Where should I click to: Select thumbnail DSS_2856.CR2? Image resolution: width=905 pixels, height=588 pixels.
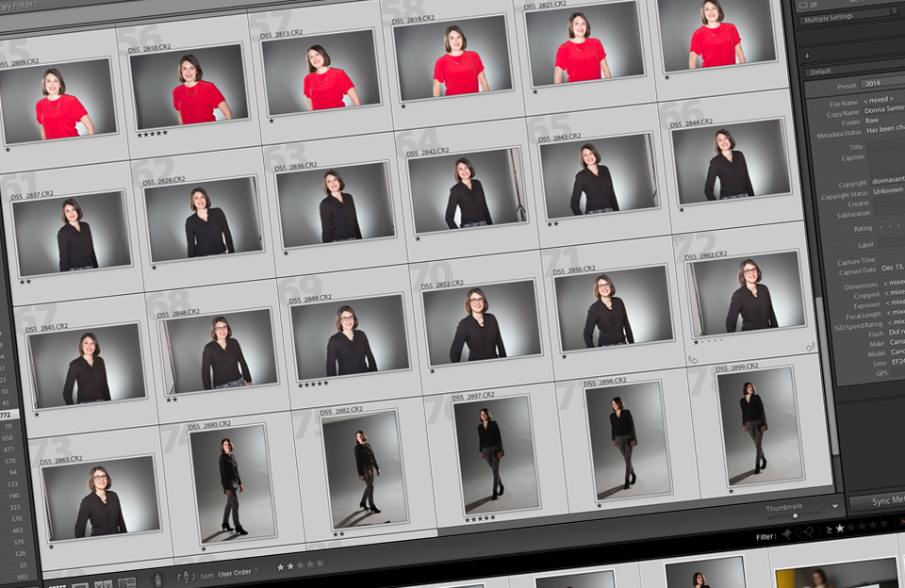[613, 308]
